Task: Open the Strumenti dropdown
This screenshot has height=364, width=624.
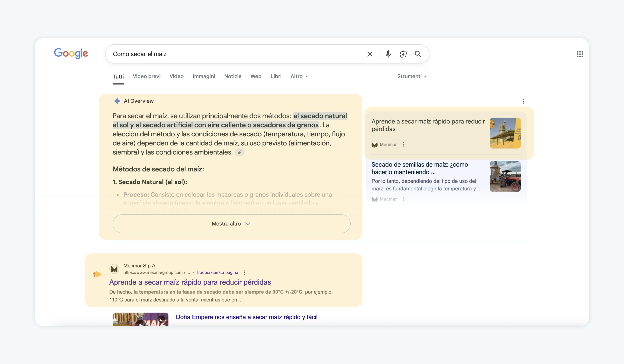Action: (x=412, y=76)
